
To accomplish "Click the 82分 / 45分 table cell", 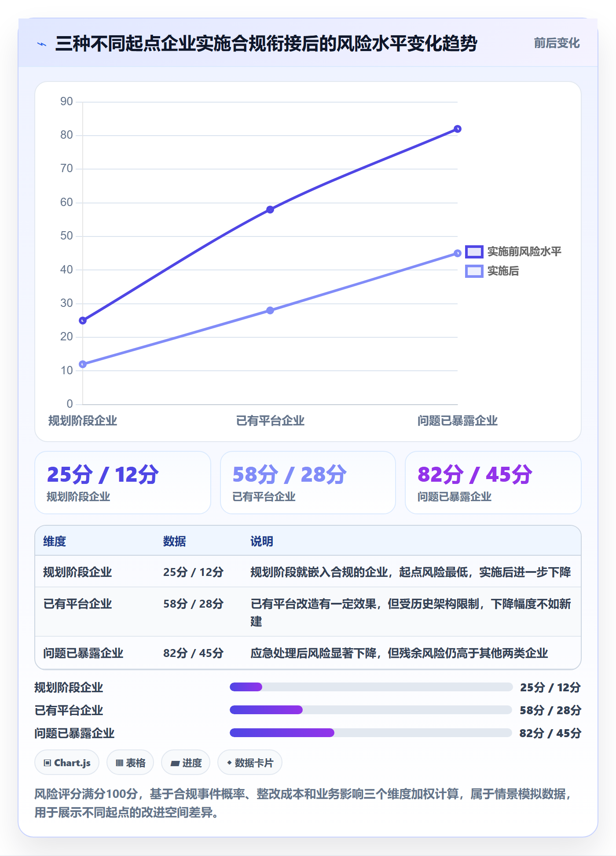I will pos(194,653).
